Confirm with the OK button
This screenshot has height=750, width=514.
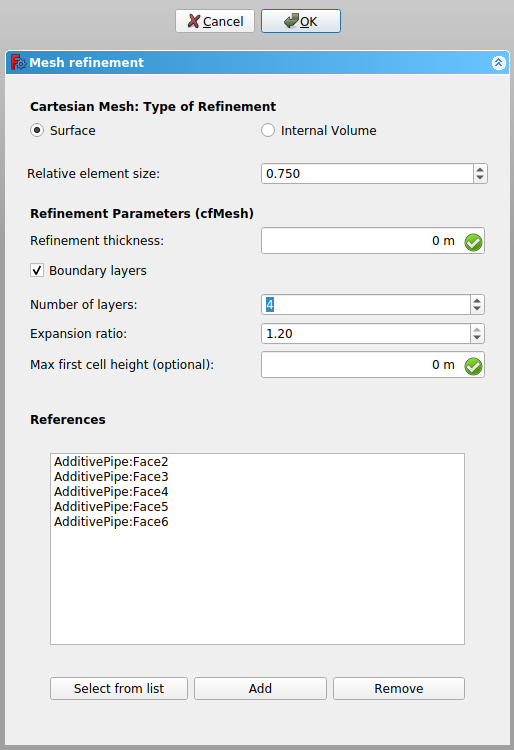(301, 21)
